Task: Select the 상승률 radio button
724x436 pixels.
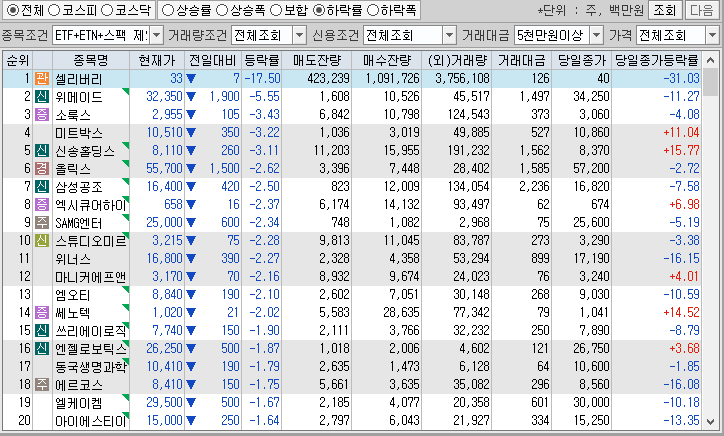Action: pyautogui.click(x=169, y=10)
